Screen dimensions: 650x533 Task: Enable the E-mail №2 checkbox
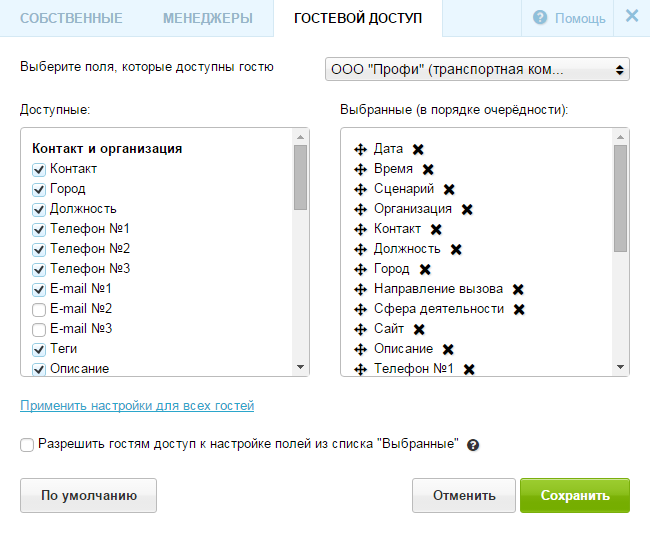(39, 310)
